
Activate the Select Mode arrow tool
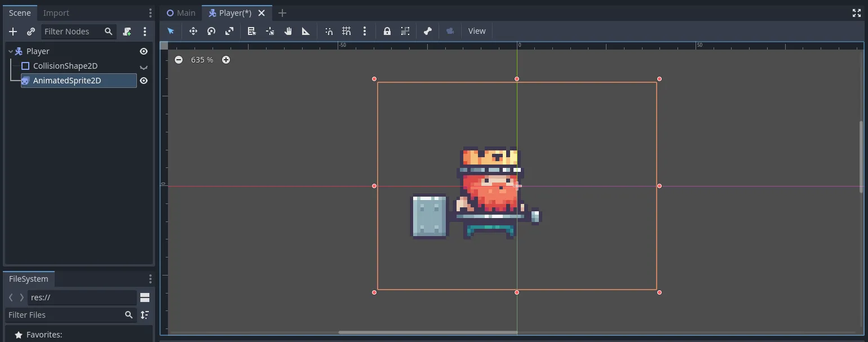tap(171, 31)
